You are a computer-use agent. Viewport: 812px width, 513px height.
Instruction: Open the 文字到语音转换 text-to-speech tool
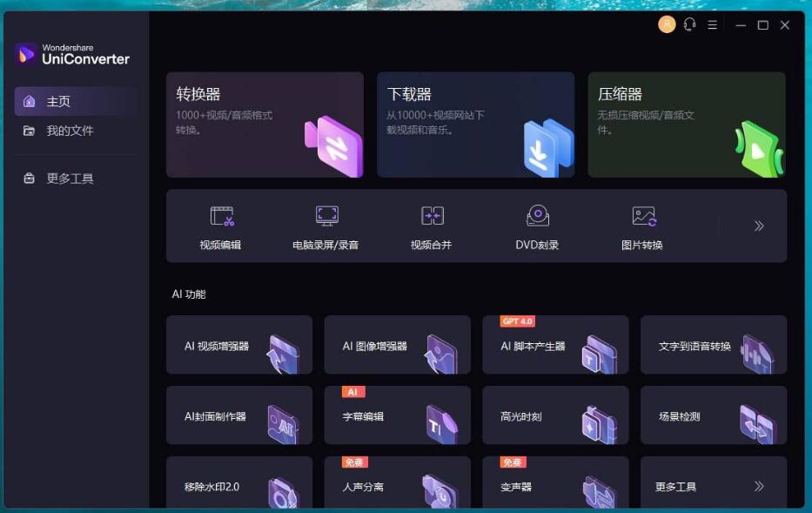click(x=713, y=345)
